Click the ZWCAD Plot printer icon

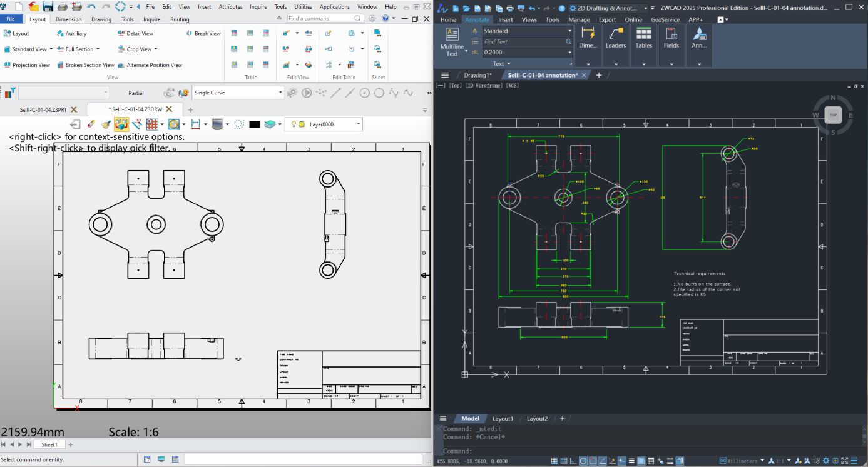coord(509,8)
